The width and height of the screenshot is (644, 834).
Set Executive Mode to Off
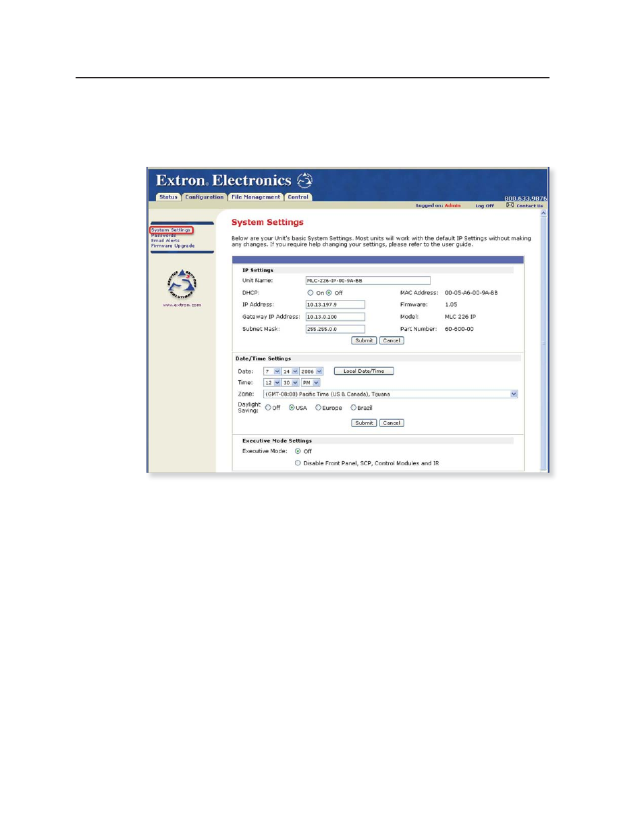tap(298, 451)
